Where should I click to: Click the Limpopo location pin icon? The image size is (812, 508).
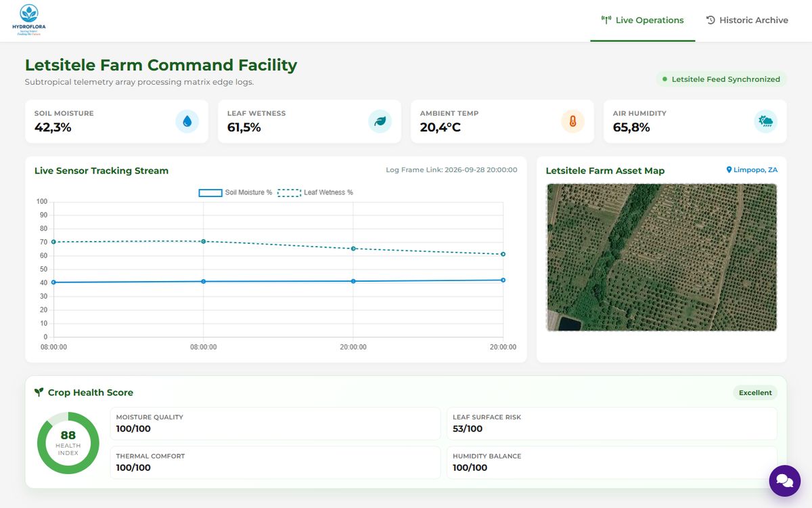[729, 170]
